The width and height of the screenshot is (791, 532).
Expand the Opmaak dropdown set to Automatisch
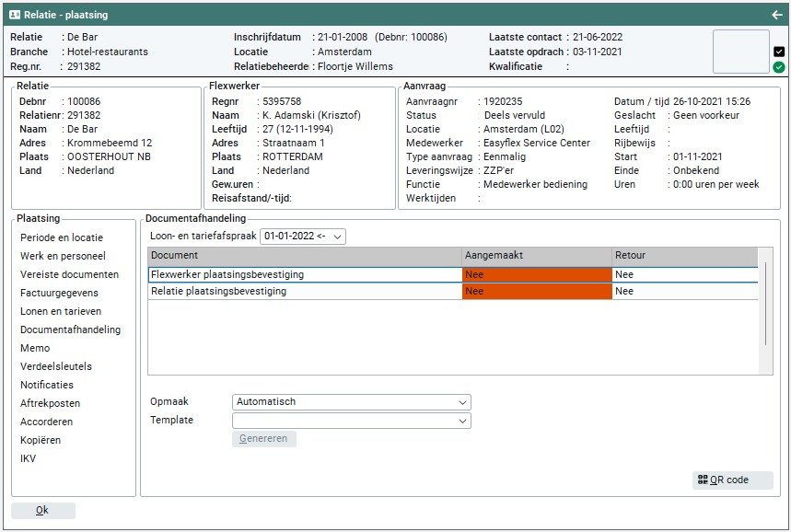tap(351, 402)
